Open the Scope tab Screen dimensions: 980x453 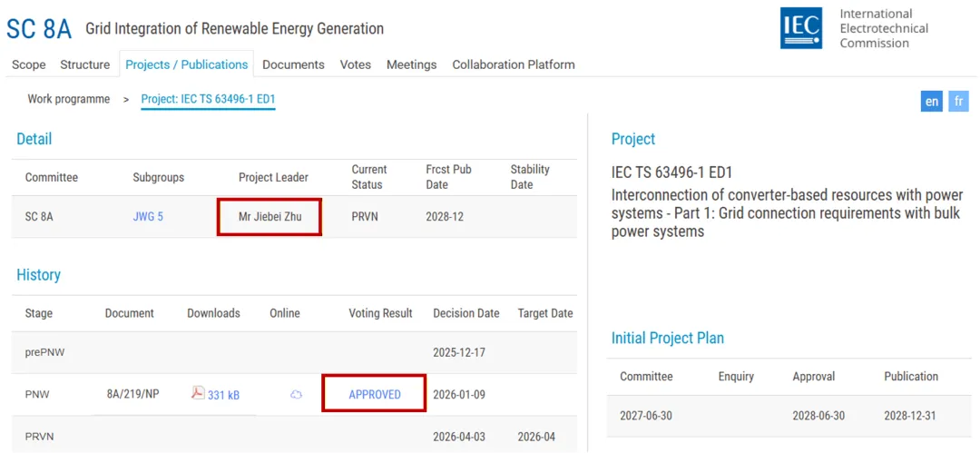click(28, 64)
